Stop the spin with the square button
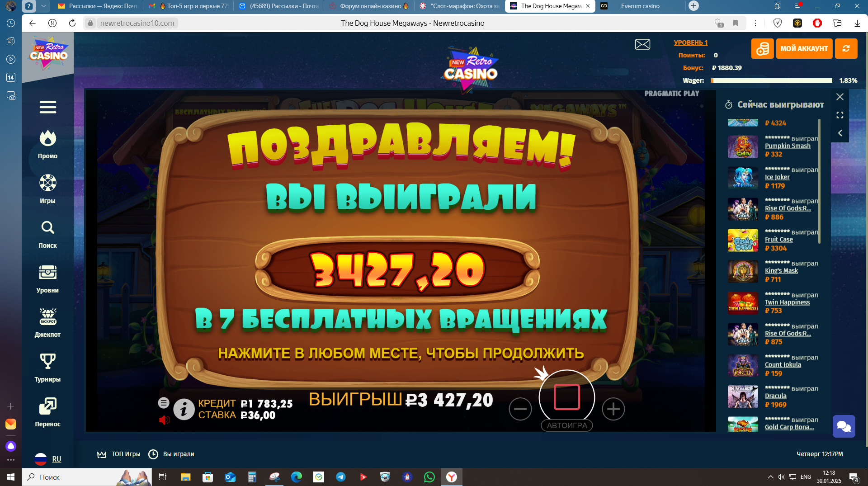Image resolution: width=868 pixels, height=486 pixels. coord(567,397)
